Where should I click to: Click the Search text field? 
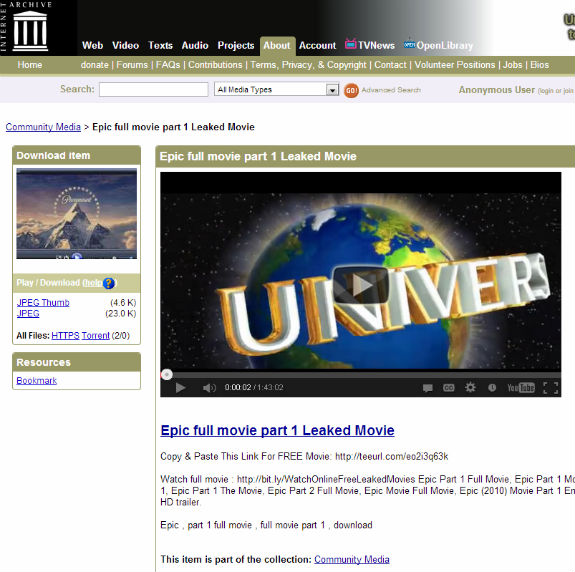tap(154, 89)
